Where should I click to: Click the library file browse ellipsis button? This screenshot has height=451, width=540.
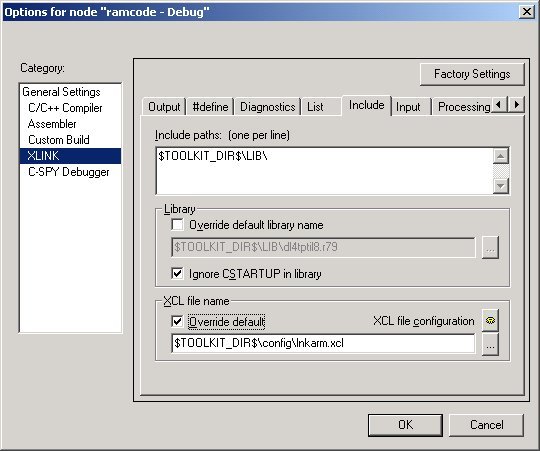(490, 247)
